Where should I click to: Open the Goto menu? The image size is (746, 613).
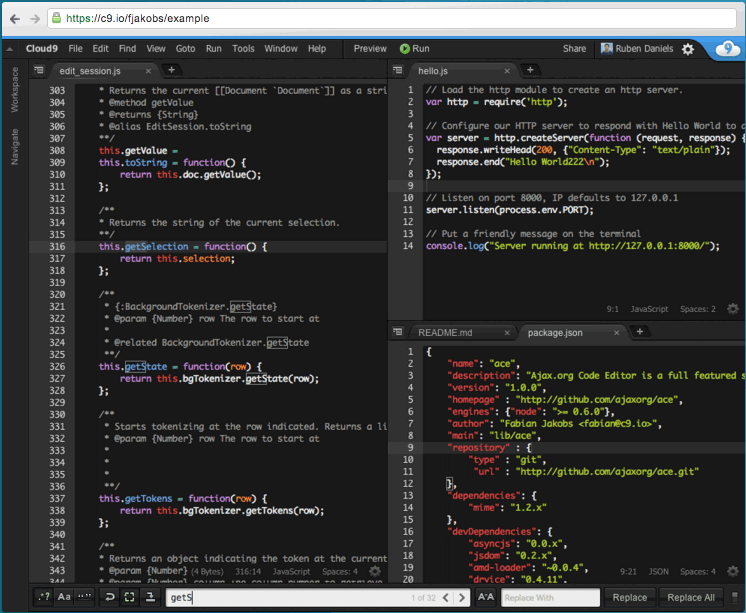[185, 48]
